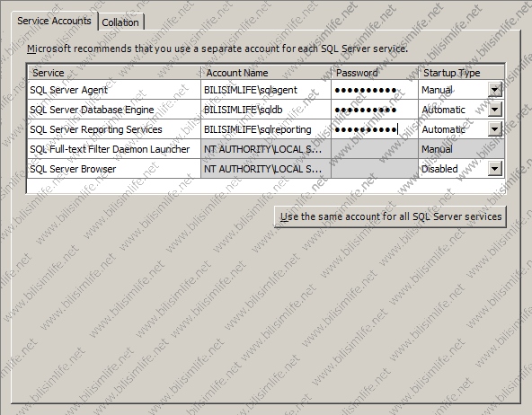Click SQL Server Reporting Services password field
Image resolution: width=532 pixels, height=415 pixels.
tap(375, 129)
